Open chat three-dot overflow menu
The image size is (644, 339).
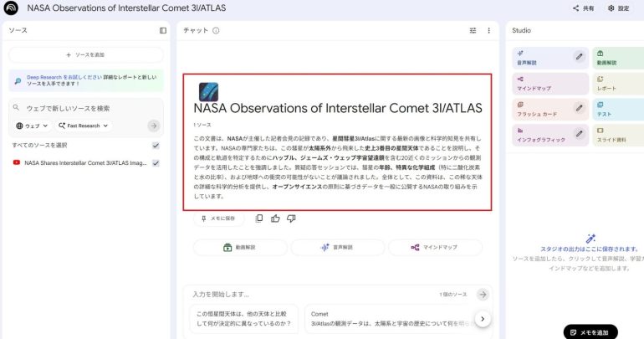[x=489, y=30]
